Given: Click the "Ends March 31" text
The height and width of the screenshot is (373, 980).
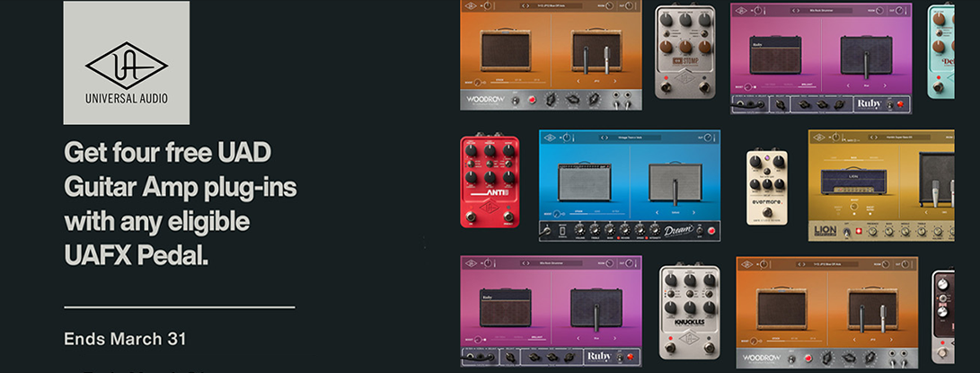Looking at the screenshot, I should coord(125,339).
